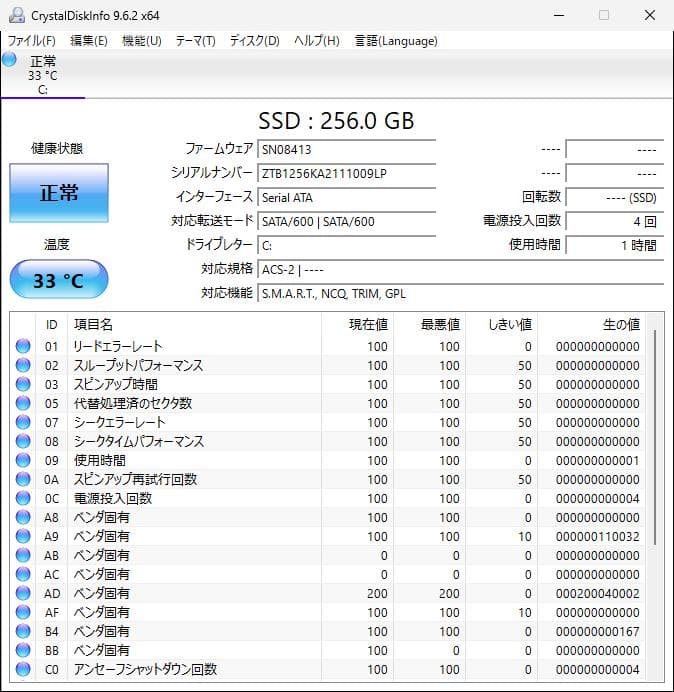Image resolution: width=674 pixels, height=692 pixels.
Task: Open the ヘルプ(H) menu
Action: tap(317, 41)
